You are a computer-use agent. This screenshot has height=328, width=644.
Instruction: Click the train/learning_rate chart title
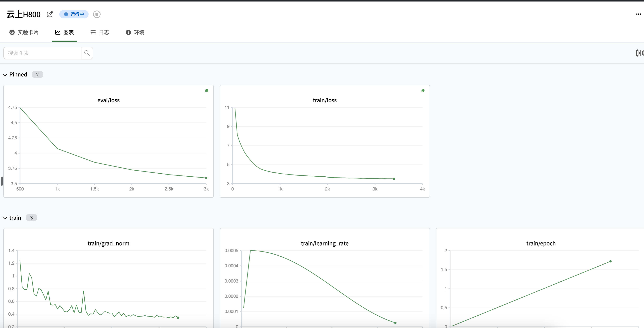click(325, 243)
